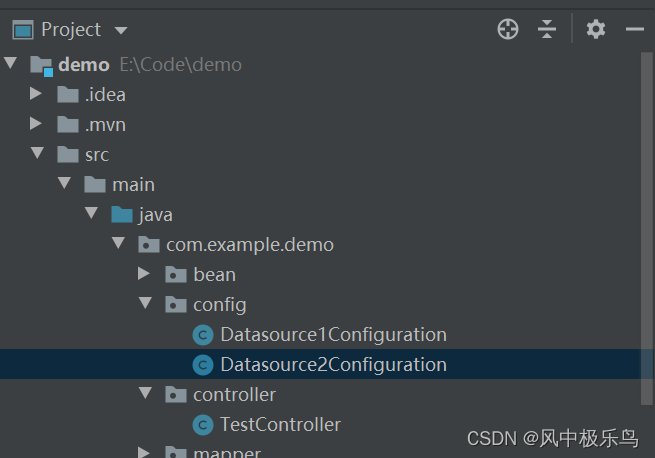
Task: Select the demo project root label
Action: (84, 65)
